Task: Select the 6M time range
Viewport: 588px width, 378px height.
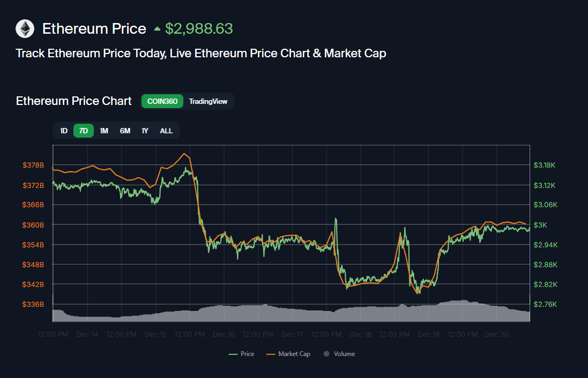Action: [125, 130]
